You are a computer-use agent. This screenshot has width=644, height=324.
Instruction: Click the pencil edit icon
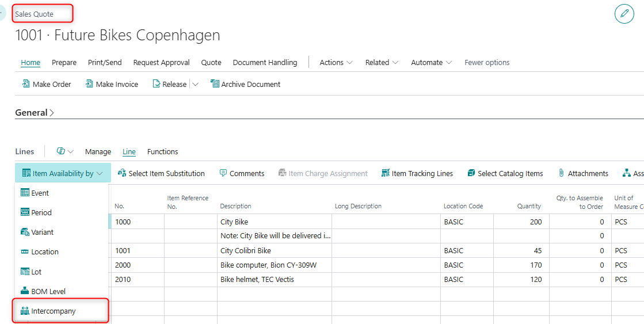[624, 13]
